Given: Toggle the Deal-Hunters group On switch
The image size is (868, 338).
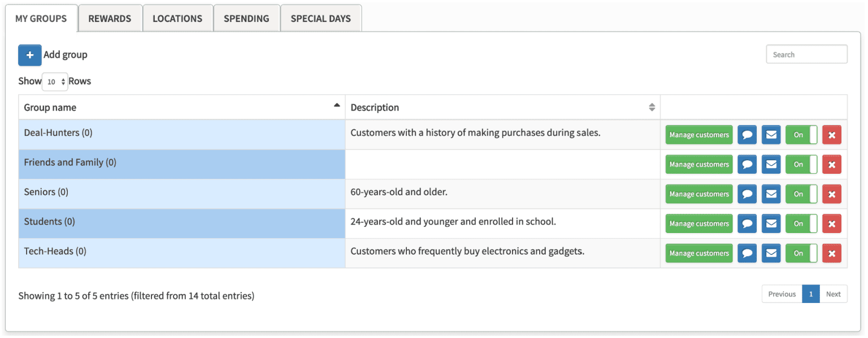Looking at the screenshot, I should click(801, 135).
